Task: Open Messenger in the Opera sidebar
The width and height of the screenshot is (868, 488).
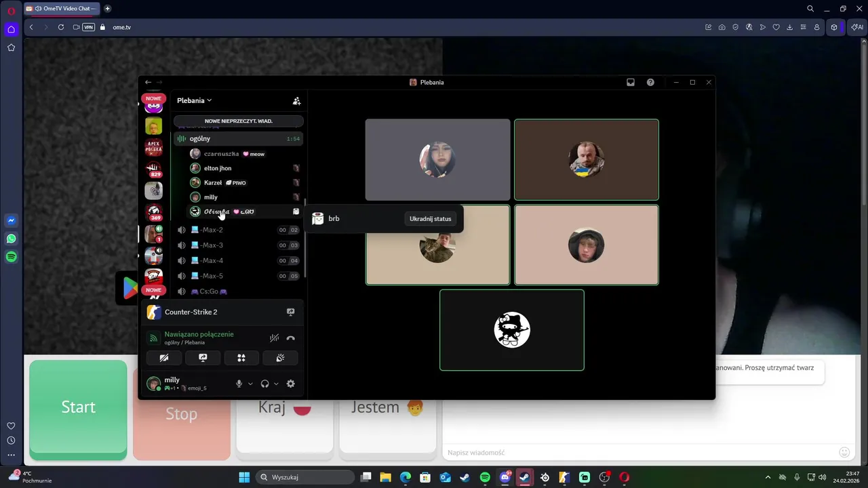Action: [11, 220]
